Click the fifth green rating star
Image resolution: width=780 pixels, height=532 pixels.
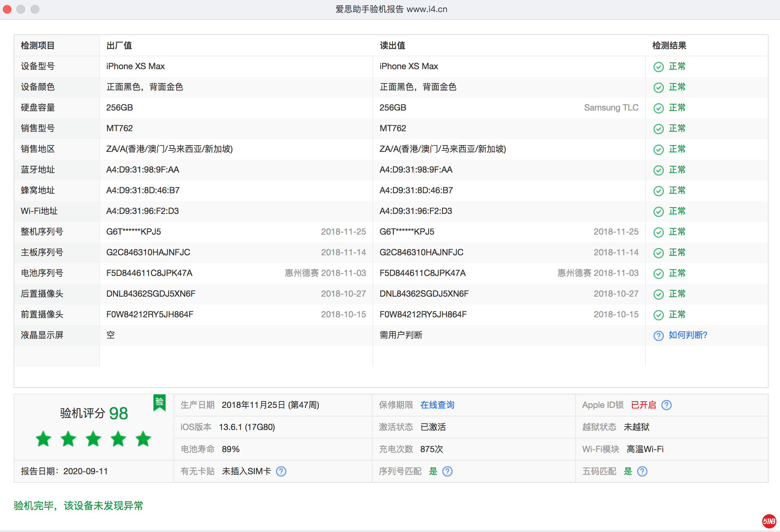(x=143, y=439)
